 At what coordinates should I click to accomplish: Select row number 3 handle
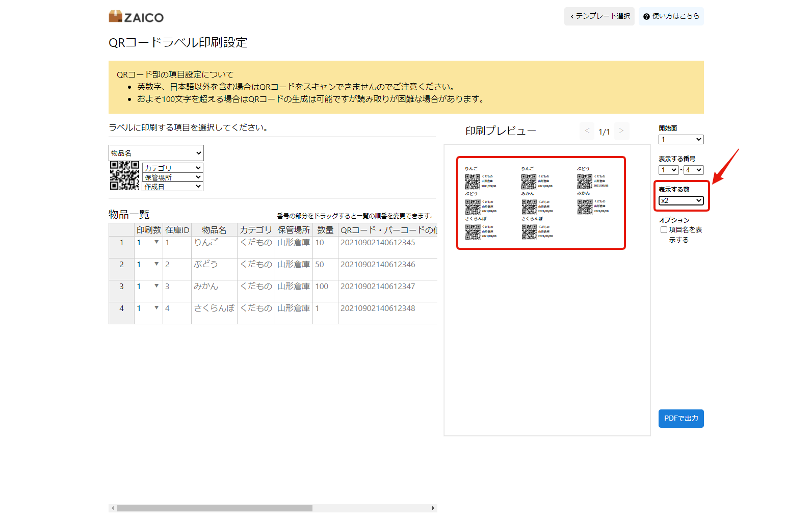coord(121,291)
